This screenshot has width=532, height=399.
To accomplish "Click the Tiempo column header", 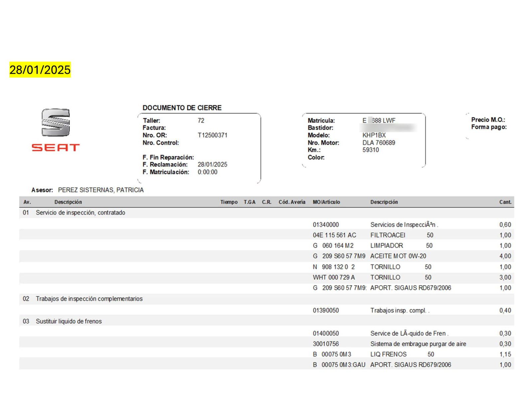I will (x=229, y=202).
